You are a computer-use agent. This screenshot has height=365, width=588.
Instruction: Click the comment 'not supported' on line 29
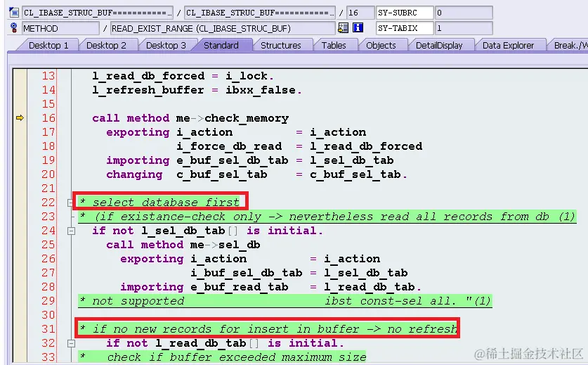[138, 301]
